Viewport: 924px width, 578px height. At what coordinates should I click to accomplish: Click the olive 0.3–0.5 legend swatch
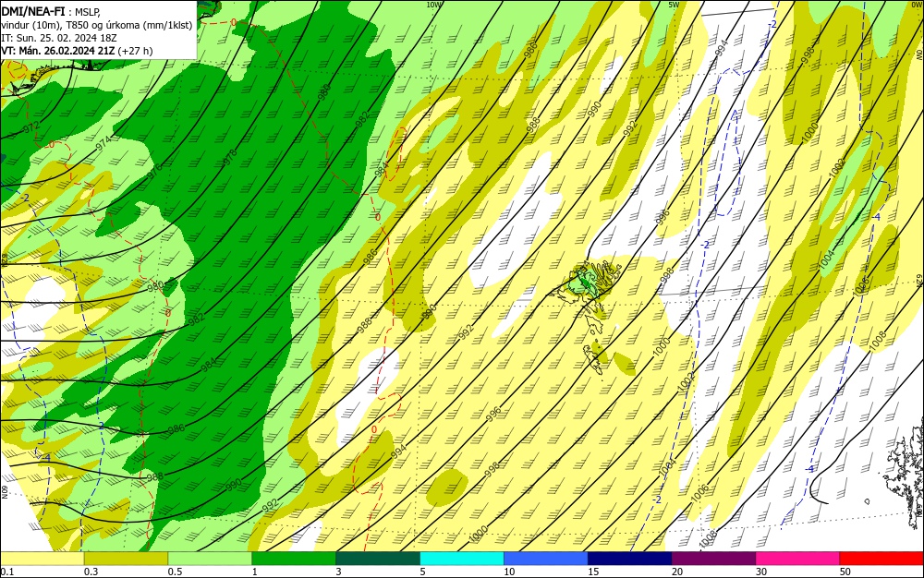point(126,560)
